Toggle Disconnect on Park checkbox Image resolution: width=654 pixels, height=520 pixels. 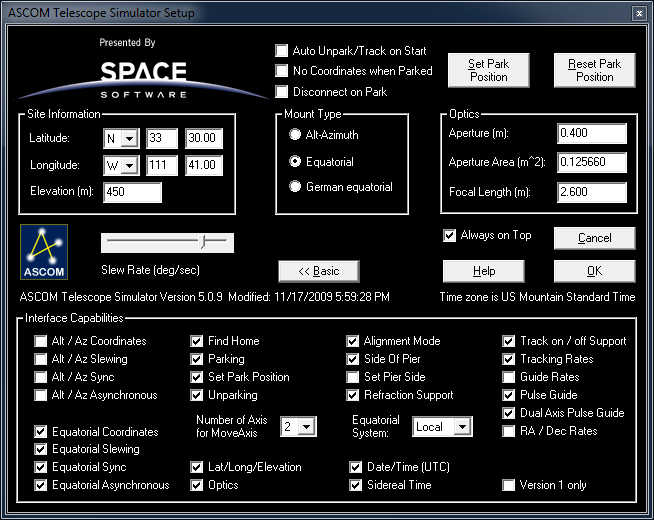(x=282, y=91)
